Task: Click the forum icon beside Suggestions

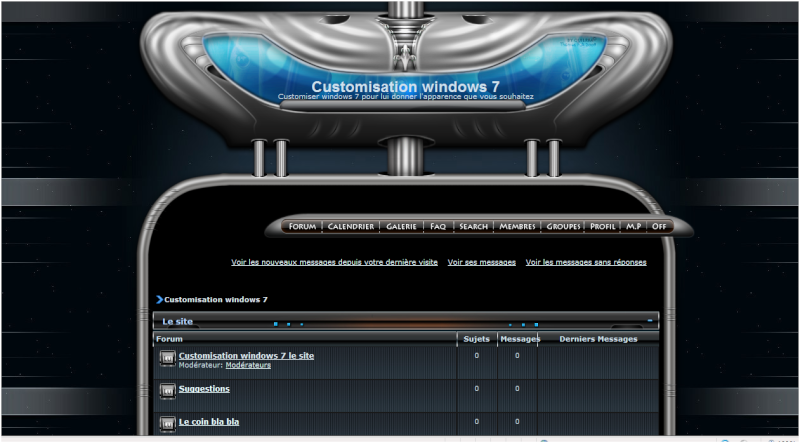Action: (167, 391)
